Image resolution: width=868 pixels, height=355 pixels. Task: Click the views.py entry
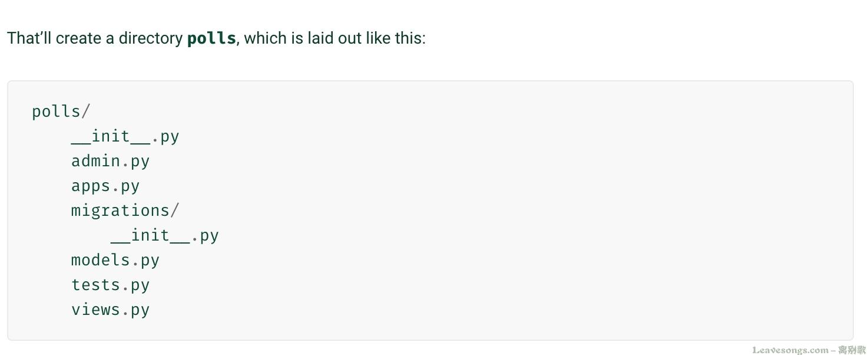tap(110, 310)
